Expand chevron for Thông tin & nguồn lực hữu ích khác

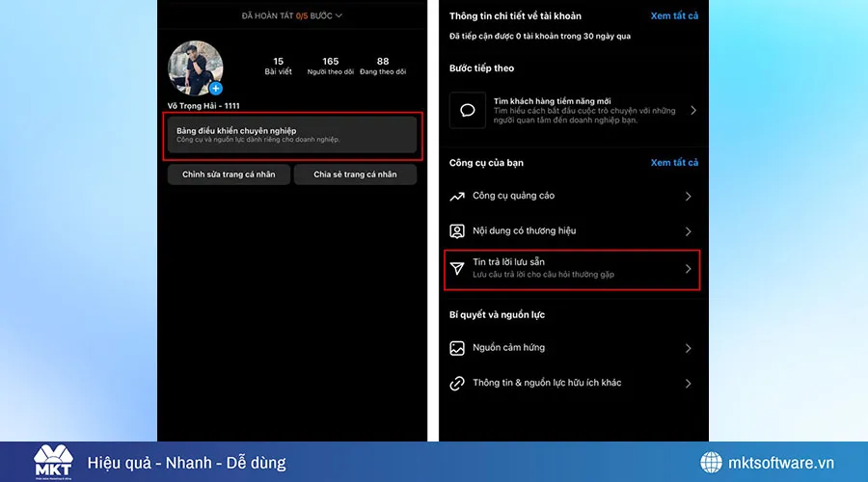coord(688,384)
